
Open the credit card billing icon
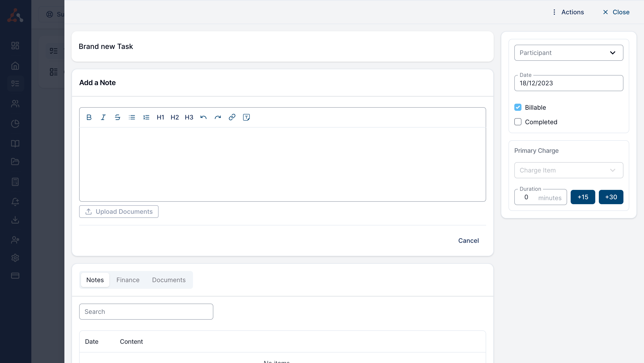tap(15, 276)
